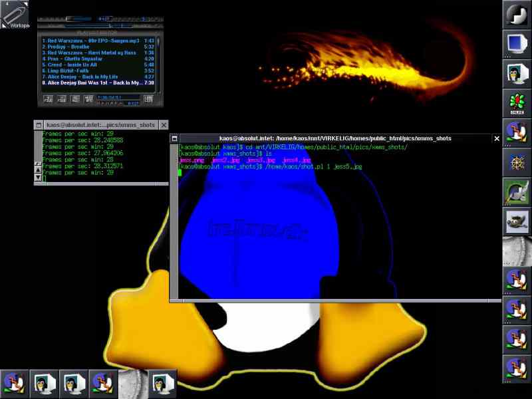Open window menu of large terminal titlebar
This screenshot has width=532, height=399.
[x=174, y=138]
